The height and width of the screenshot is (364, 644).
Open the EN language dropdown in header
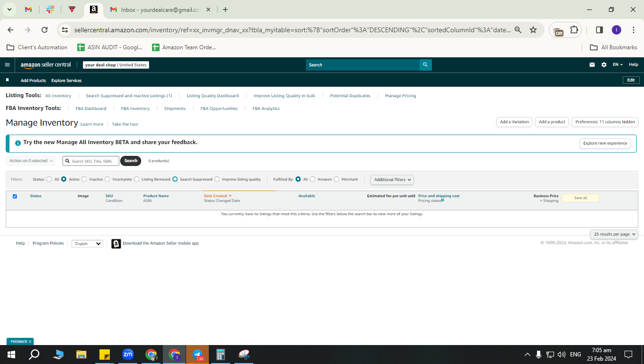click(x=617, y=65)
